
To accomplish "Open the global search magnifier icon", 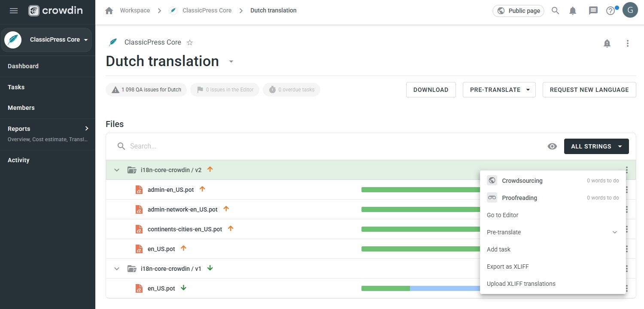I will click(555, 11).
